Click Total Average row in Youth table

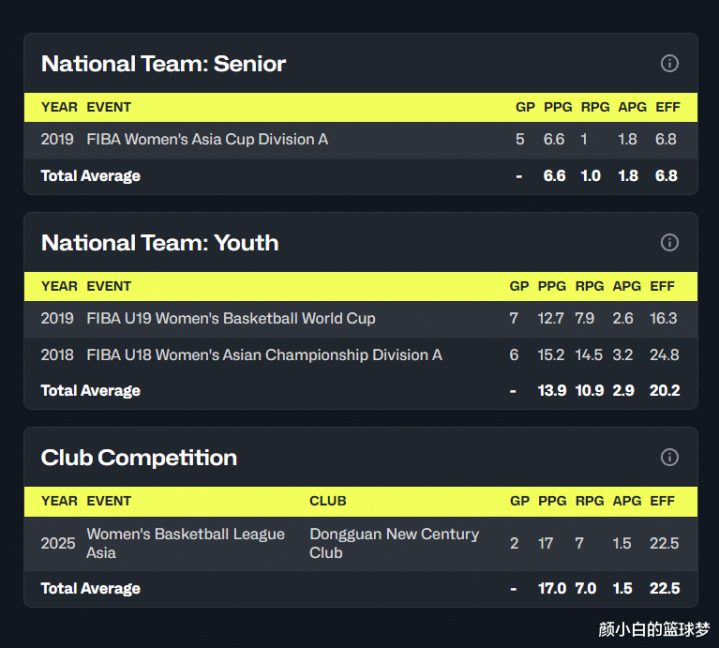(x=91, y=391)
